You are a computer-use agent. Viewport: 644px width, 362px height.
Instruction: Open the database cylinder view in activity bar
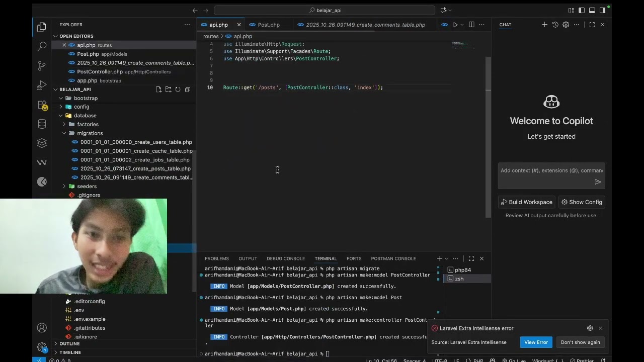(x=42, y=124)
